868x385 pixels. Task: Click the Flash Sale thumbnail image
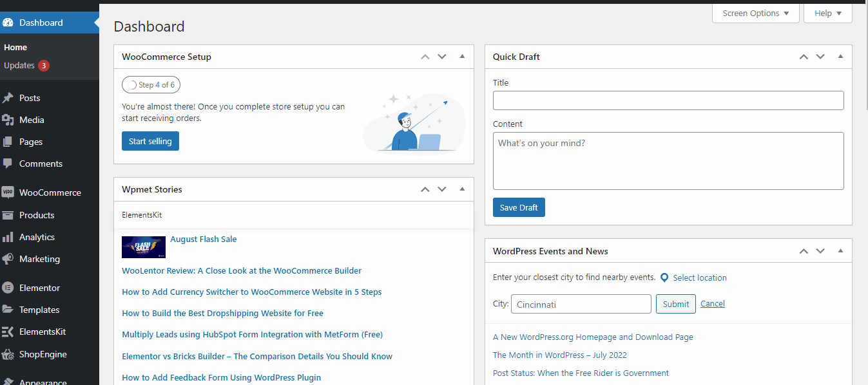click(144, 247)
